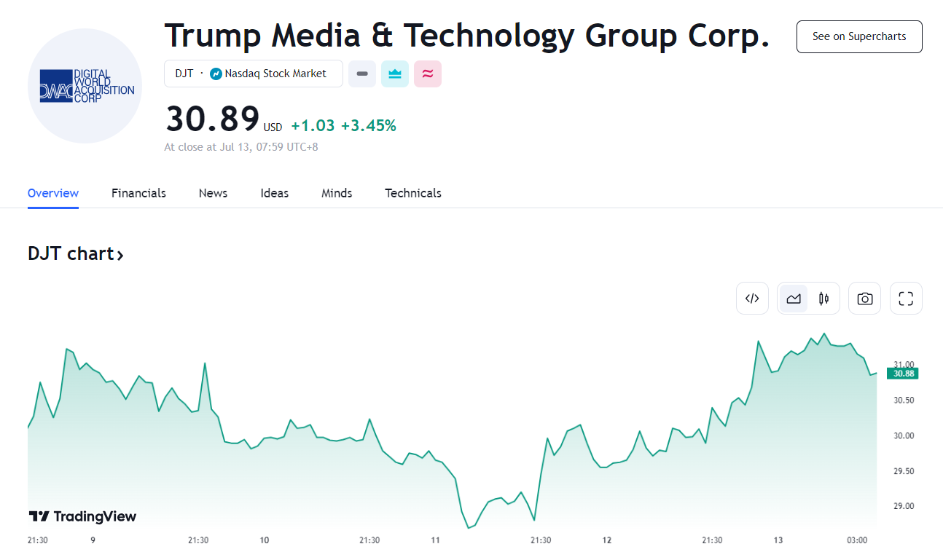943x560 pixels.
Task: Click the gray minus badge icon
Action: point(362,74)
